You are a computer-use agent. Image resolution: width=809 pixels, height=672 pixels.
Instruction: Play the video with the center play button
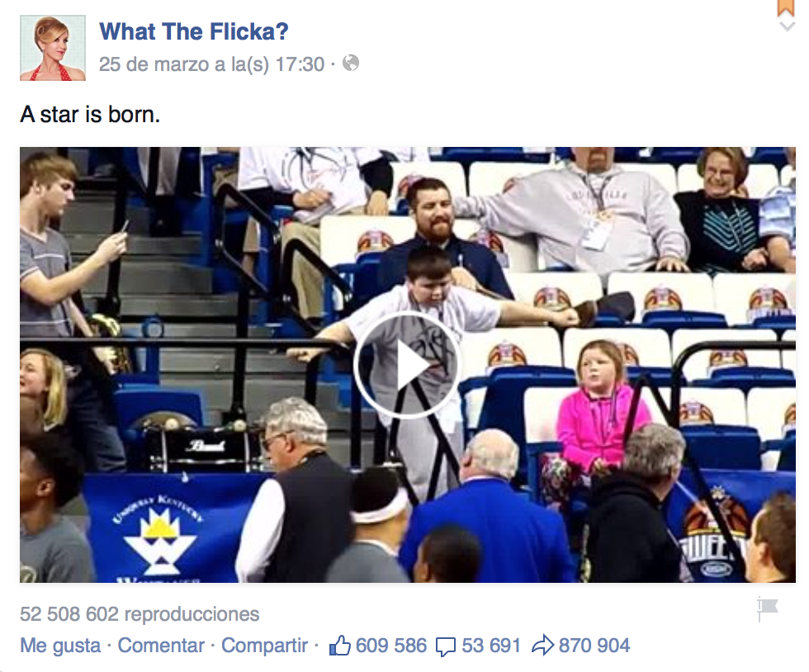click(x=406, y=365)
